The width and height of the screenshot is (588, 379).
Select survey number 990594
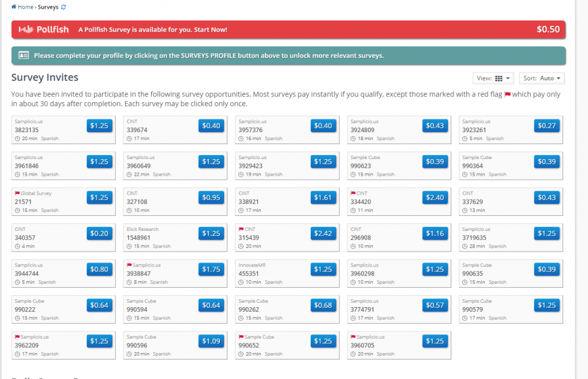click(x=137, y=310)
